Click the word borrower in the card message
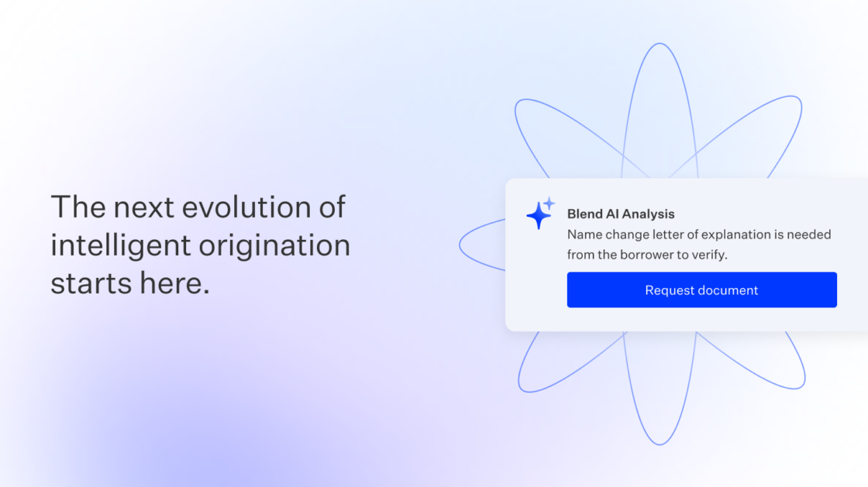The width and height of the screenshot is (868, 487). click(x=645, y=254)
